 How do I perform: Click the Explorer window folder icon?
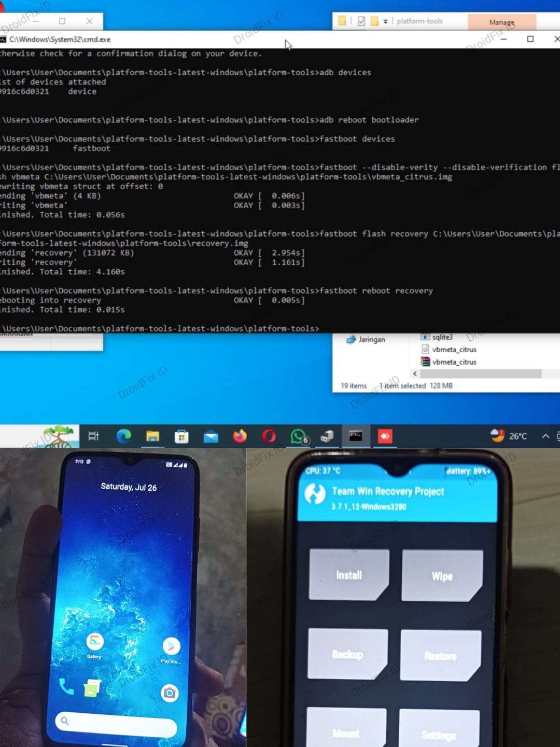(x=342, y=21)
